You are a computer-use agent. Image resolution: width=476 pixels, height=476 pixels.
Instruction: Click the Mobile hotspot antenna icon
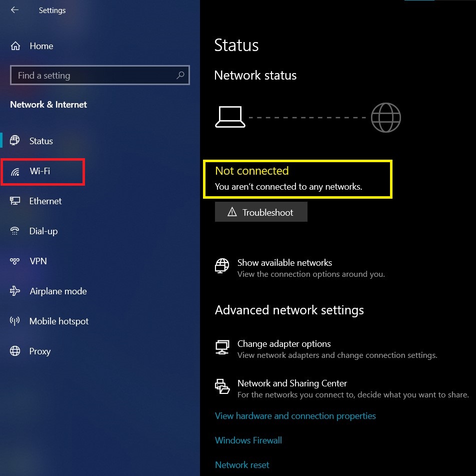pyautogui.click(x=14, y=321)
